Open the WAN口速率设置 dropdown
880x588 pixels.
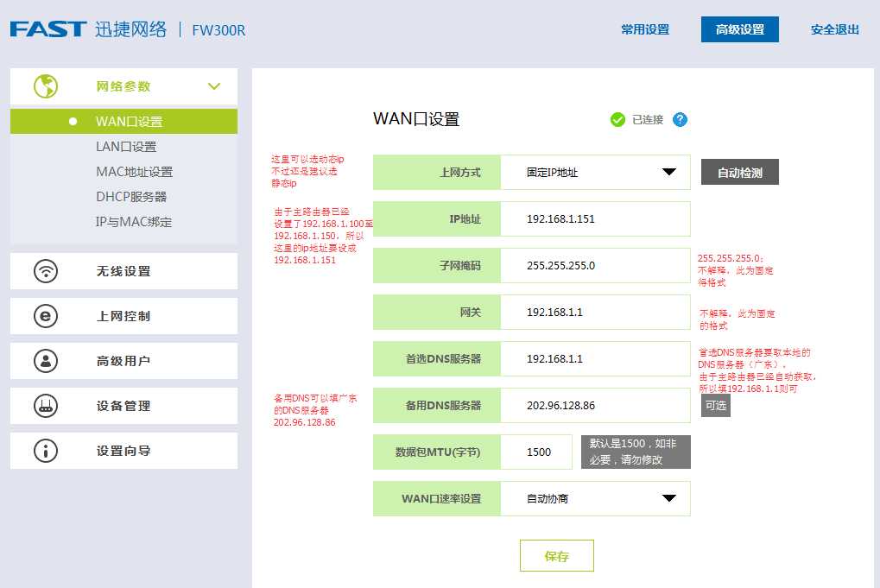pos(595,498)
